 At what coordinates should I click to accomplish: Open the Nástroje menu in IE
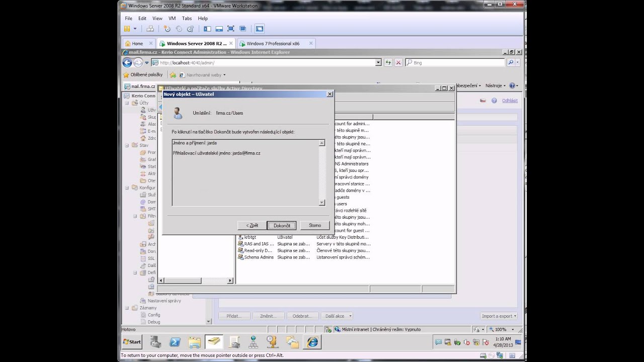tap(496, 85)
